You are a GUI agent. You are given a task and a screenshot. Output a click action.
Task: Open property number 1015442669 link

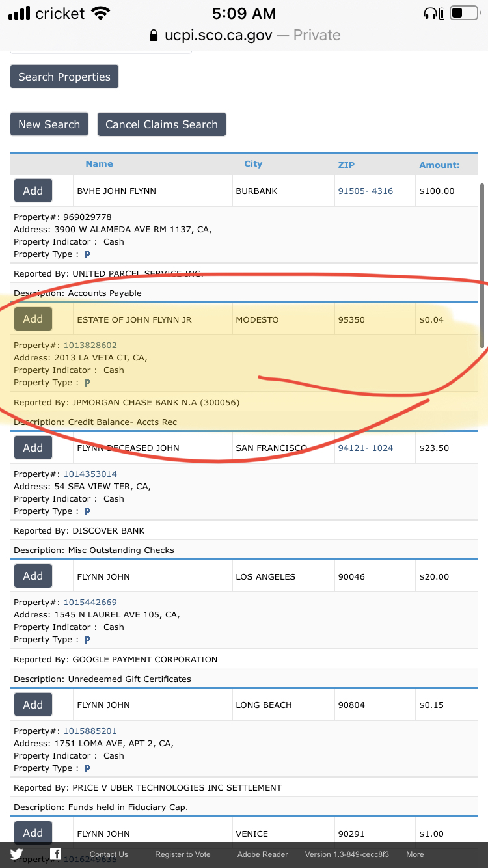(90, 603)
